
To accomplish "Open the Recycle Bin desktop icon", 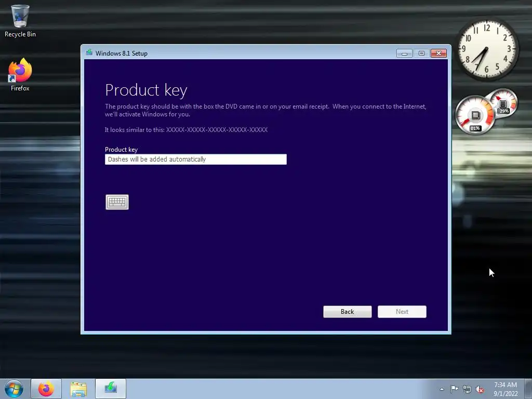I will [x=20, y=21].
